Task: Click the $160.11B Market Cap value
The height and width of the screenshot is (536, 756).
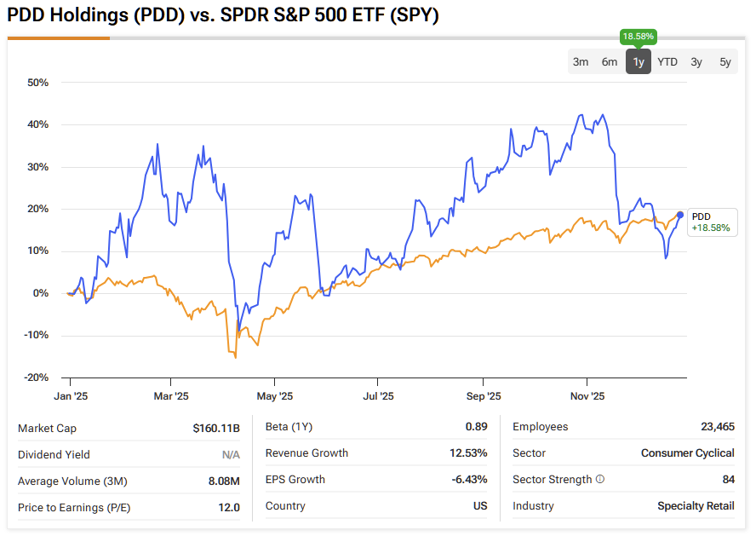Action: 216,428
